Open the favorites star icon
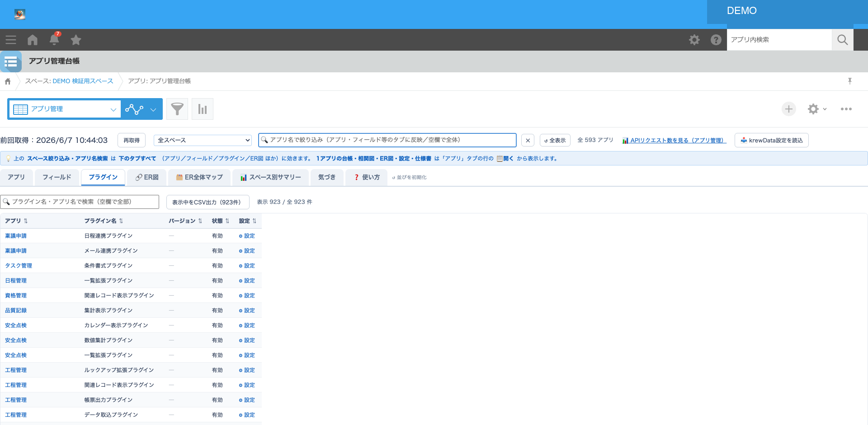 click(x=76, y=40)
